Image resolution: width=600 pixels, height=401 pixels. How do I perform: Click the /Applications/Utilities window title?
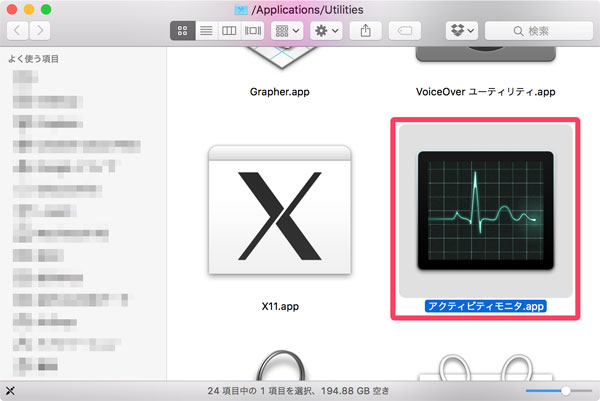click(307, 10)
